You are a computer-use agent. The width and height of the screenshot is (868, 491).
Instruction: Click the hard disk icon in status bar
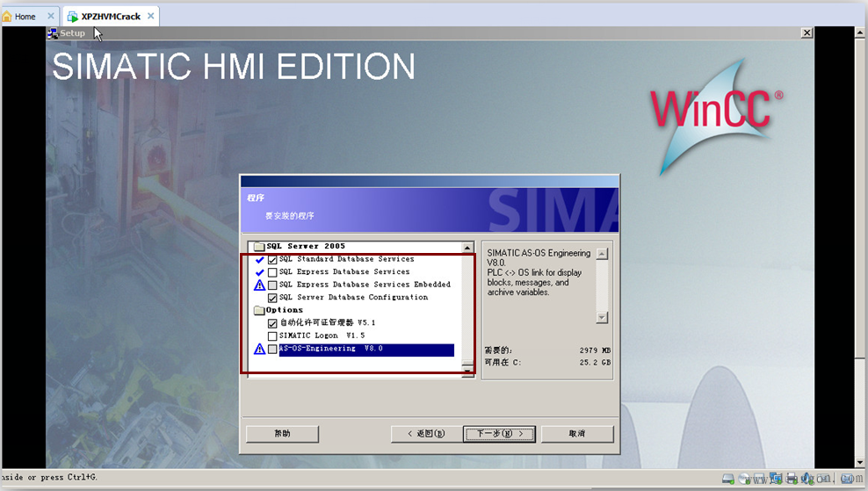pyautogui.click(x=728, y=479)
